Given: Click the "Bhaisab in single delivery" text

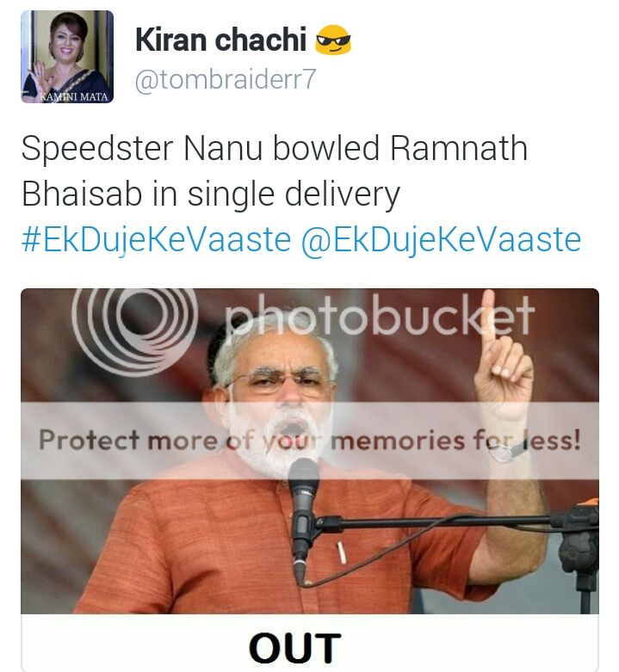Looking at the screenshot, I should [x=210, y=194].
